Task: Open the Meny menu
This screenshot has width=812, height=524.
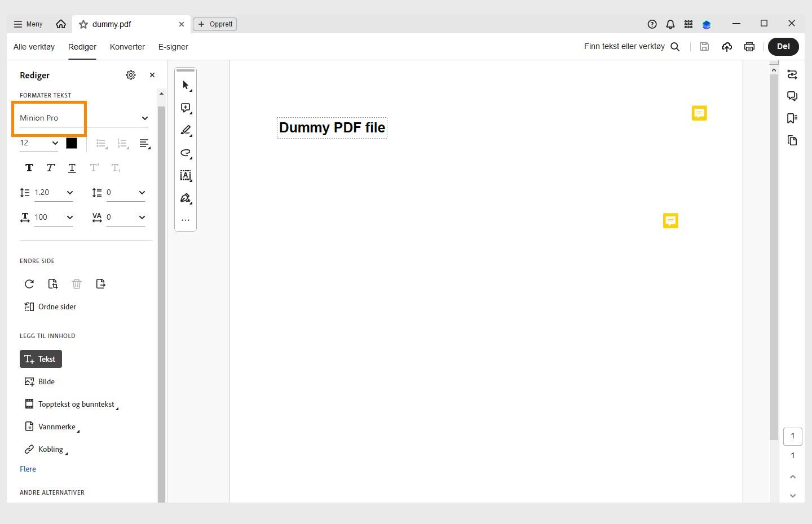Action: click(27, 24)
